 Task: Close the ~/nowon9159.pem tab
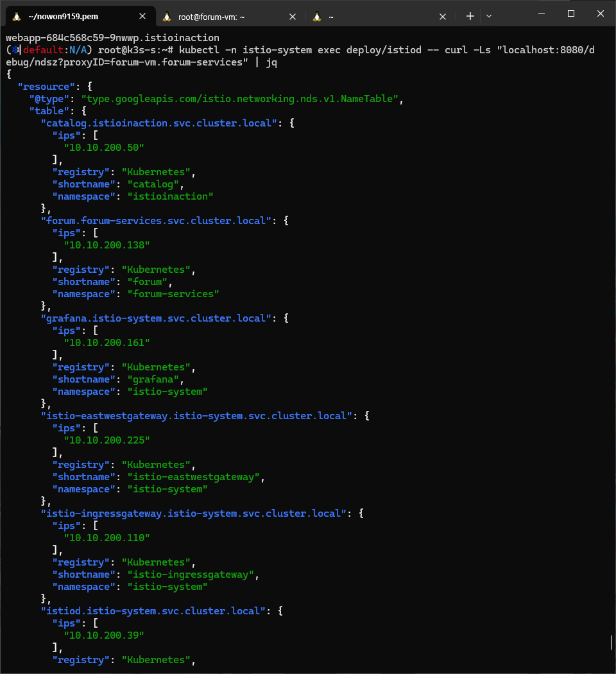tap(142, 16)
